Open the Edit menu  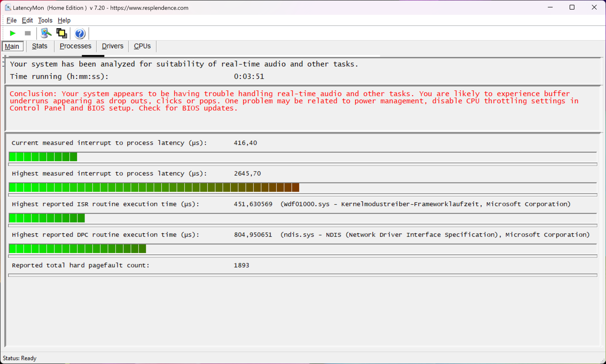27,21
